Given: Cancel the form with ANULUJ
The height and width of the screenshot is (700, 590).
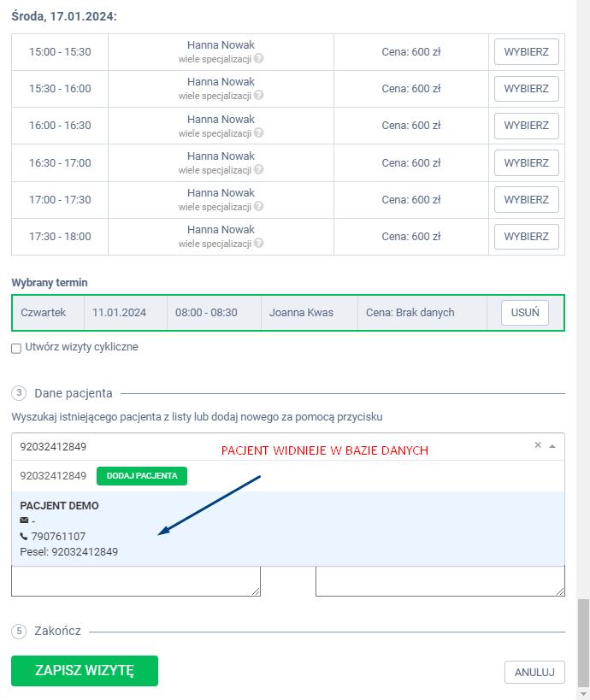Looking at the screenshot, I should [534, 673].
